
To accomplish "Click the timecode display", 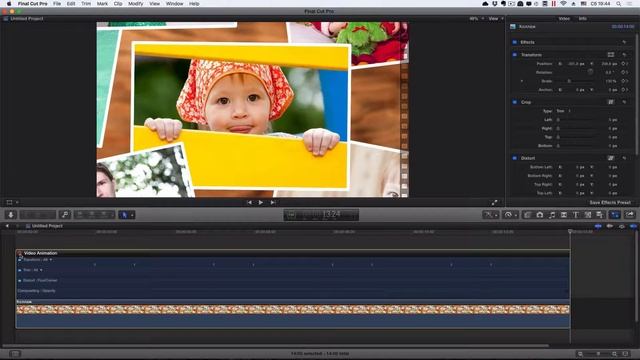I will click(x=321, y=215).
